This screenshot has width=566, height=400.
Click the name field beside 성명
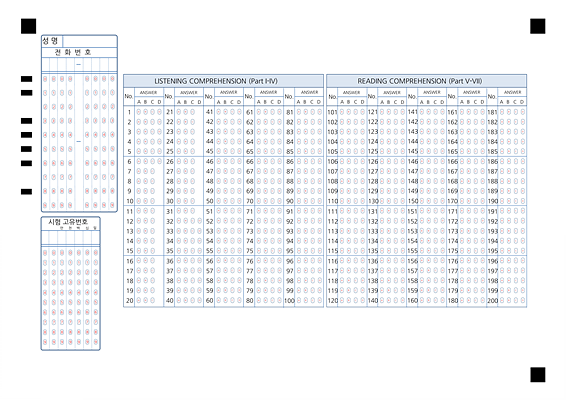point(90,41)
